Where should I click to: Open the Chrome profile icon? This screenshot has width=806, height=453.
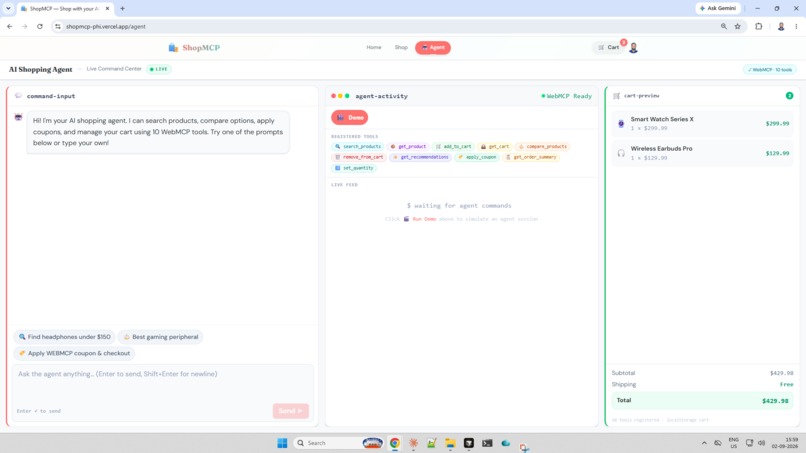tap(781, 26)
